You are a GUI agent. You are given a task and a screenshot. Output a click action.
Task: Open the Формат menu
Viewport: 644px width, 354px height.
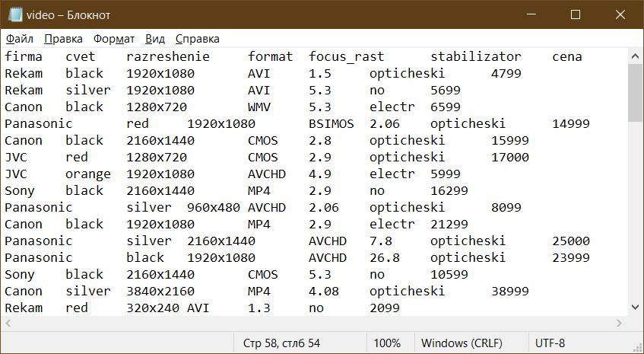point(114,39)
